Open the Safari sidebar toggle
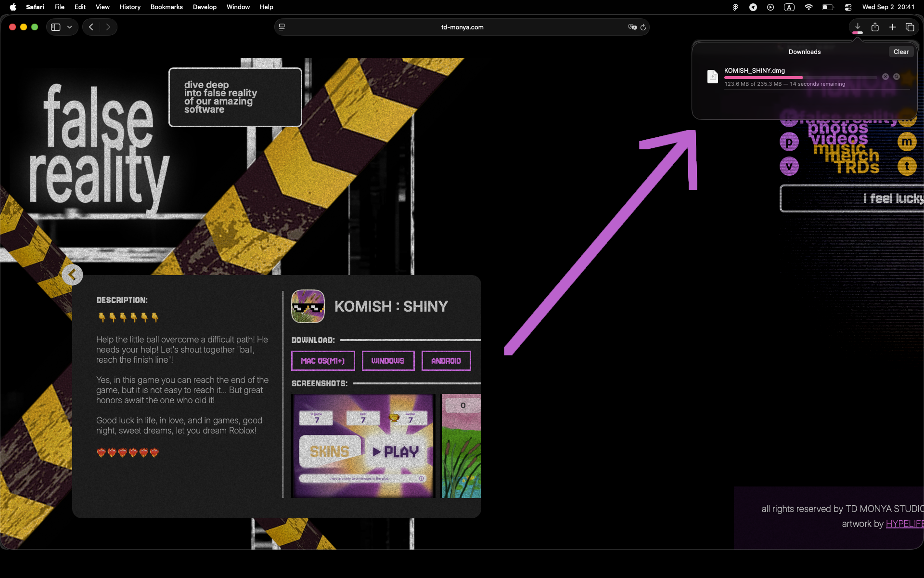Image resolution: width=924 pixels, height=578 pixels. coord(56,27)
